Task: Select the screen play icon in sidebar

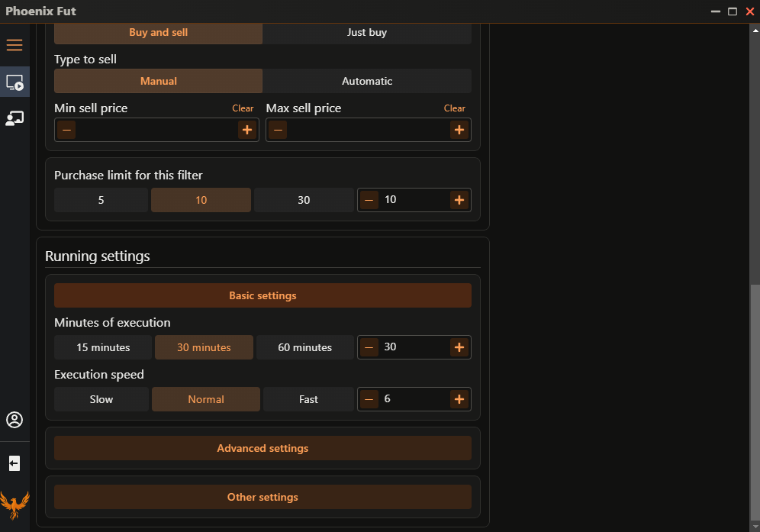Action: tap(14, 82)
